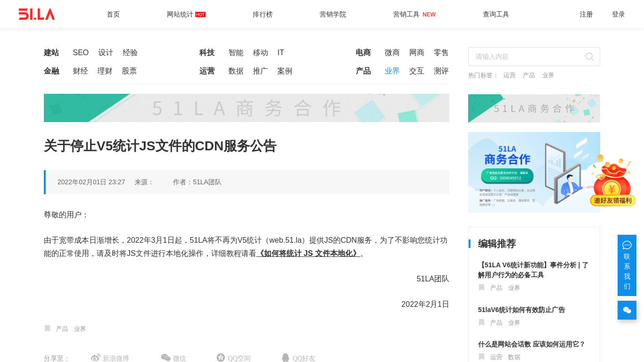Select the 微商 category

(x=392, y=53)
